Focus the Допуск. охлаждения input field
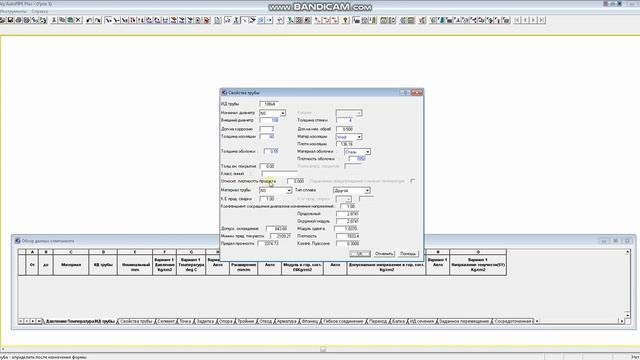640x360 pixels. pyautogui.click(x=277, y=229)
